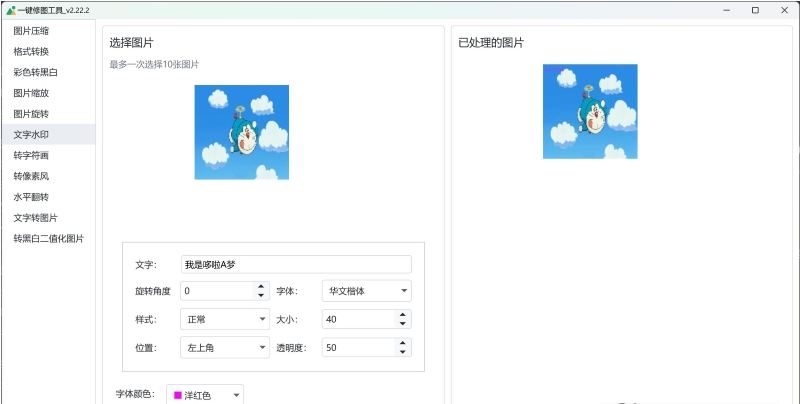Click the 已处理的图片 panel heading
The height and width of the screenshot is (404, 803).
[x=491, y=43]
